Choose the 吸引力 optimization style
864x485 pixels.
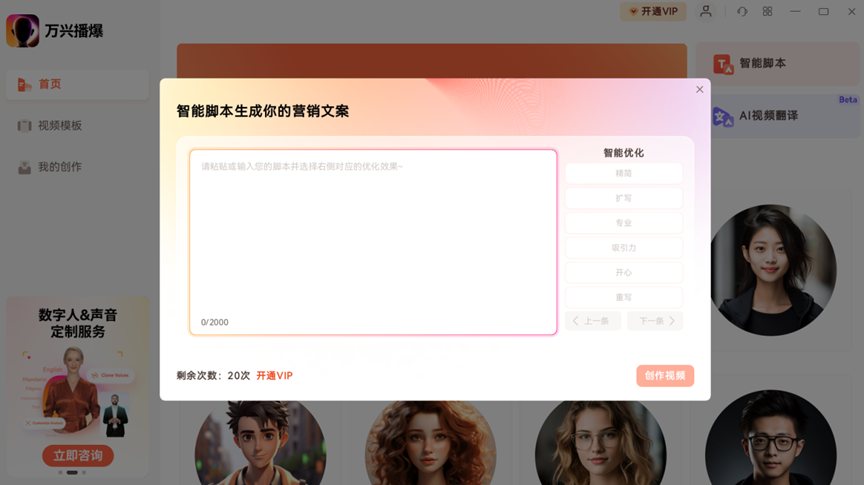pos(624,247)
